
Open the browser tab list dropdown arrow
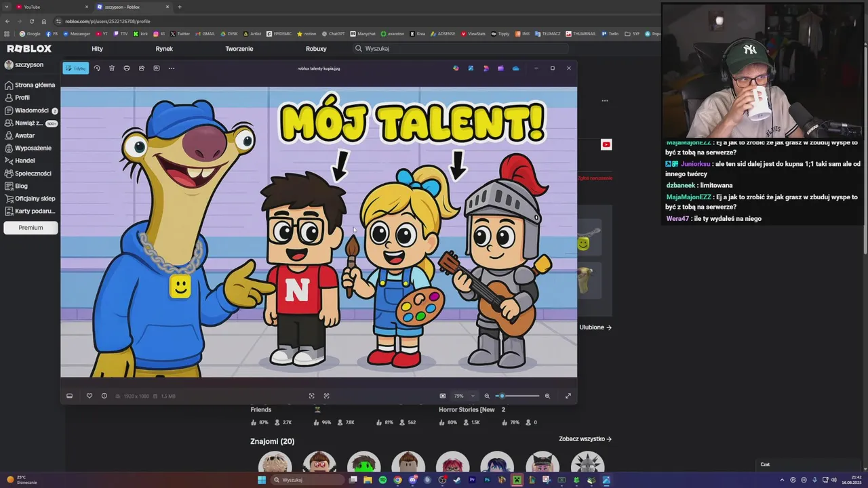click(5, 7)
